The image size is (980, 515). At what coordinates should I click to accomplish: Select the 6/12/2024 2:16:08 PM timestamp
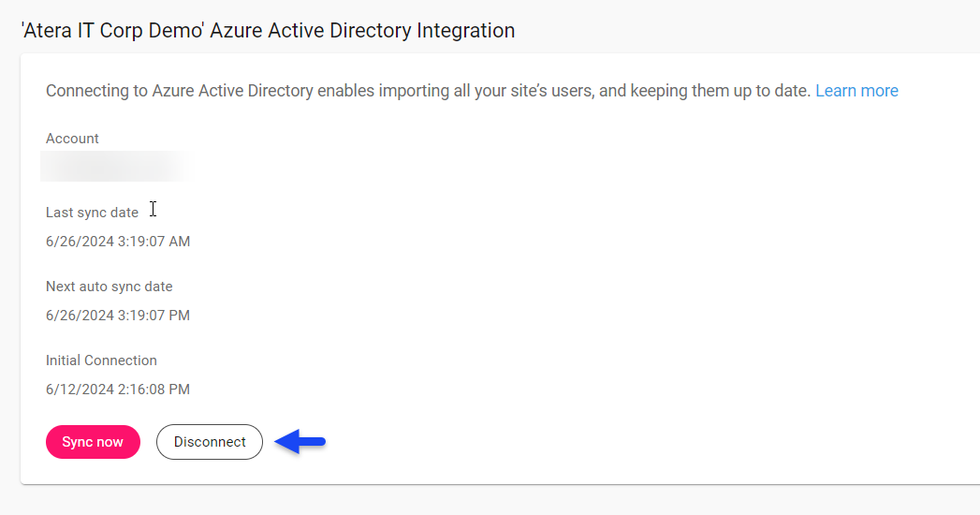pos(118,390)
